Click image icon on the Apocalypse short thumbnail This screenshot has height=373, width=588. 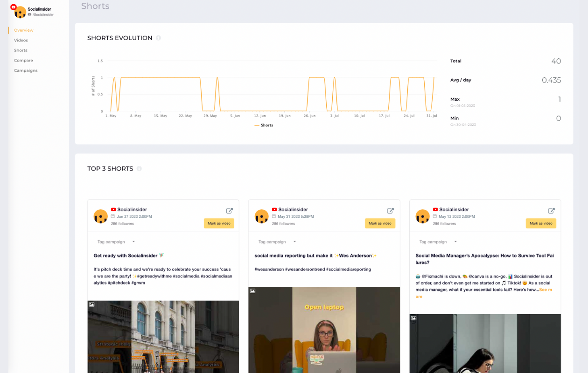[413, 318]
